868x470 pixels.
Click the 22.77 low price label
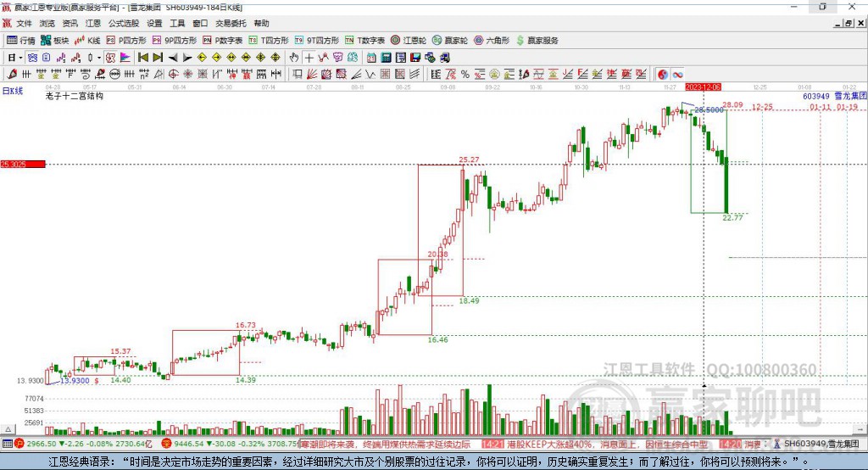pos(733,218)
